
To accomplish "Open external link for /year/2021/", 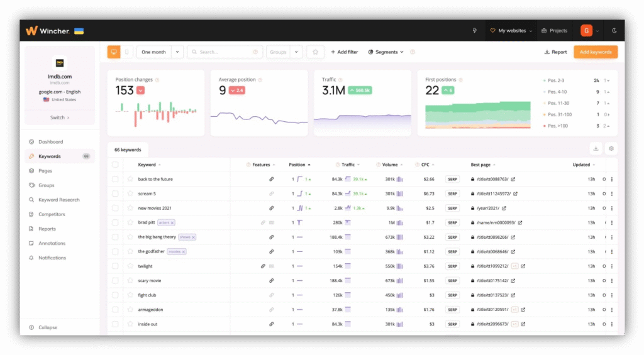I will pos(504,208).
